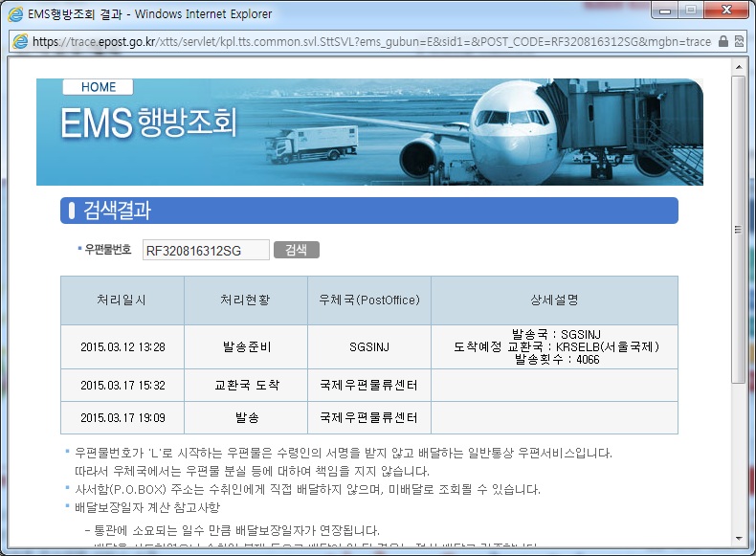Click the 우체국(PostOffice) column header
The width and height of the screenshot is (756, 556).
click(x=369, y=300)
